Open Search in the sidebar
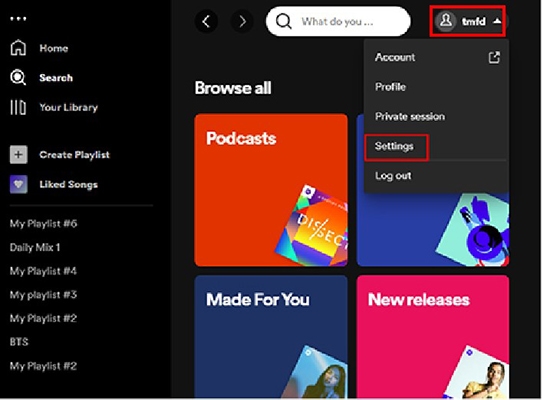This screenshot has width=542, height=400. [56, 78]
